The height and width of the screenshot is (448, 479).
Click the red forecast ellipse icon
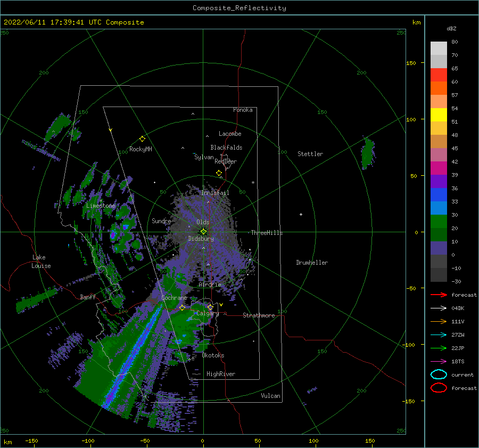click(439, 388)
